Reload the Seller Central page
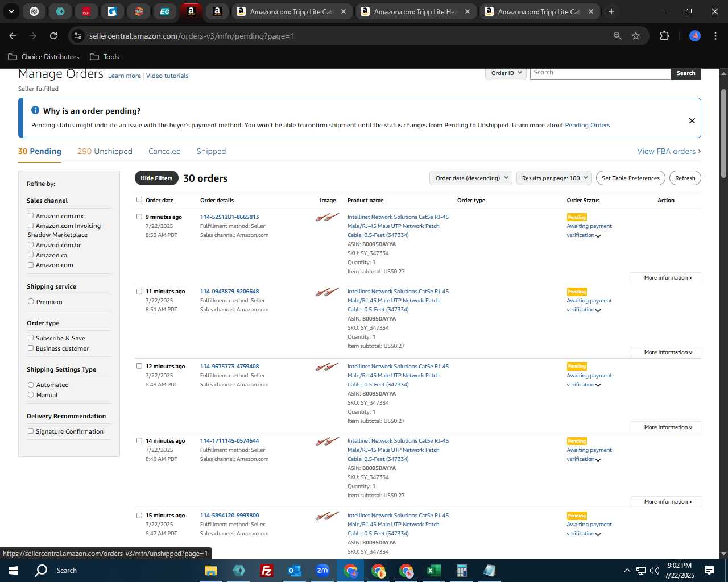Image resolution: width=728 pixels, height=582 pixels. click(x=53, y=36)
